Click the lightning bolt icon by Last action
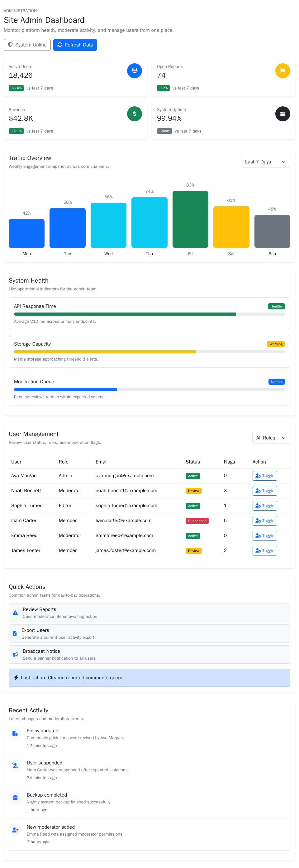 pos(16,677)
